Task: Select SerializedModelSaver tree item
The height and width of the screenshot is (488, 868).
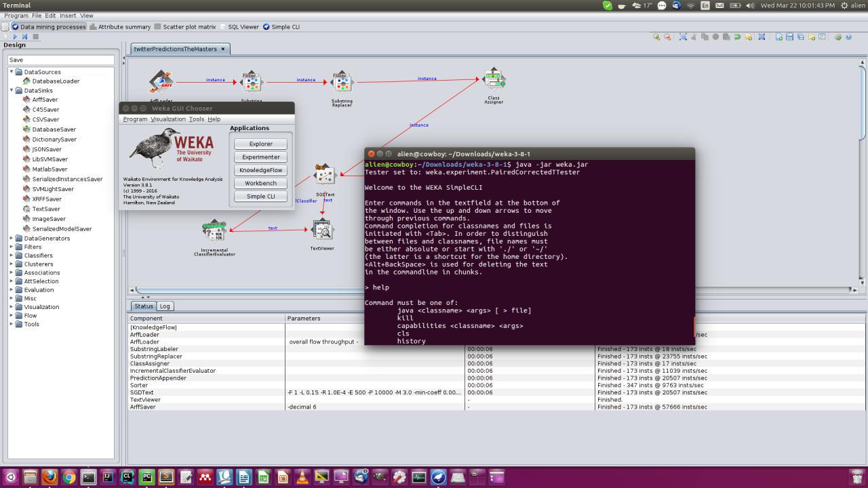Action: 62,229
